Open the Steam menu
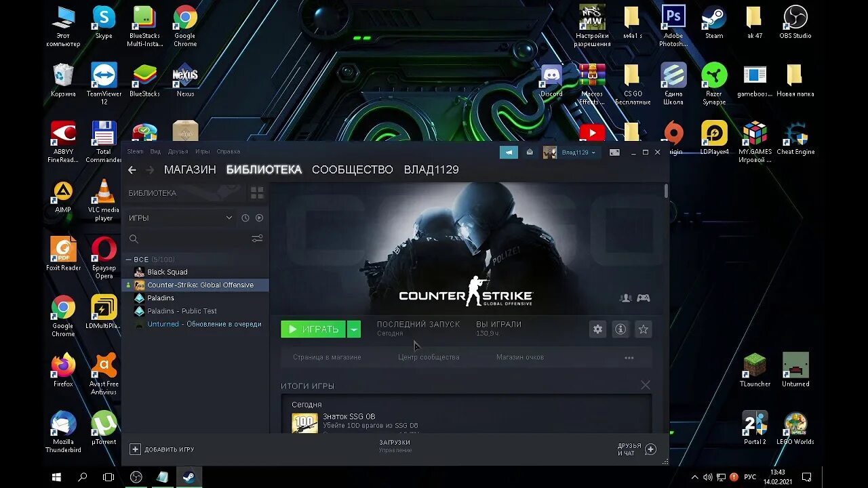The width and height of the screenshot is (868, 488). pos(136,152)
